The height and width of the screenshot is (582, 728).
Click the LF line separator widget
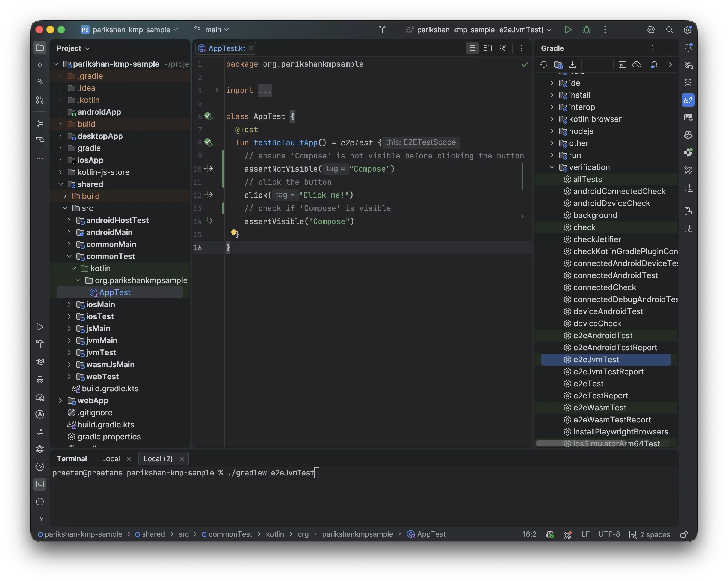click(x=585, y=534)
